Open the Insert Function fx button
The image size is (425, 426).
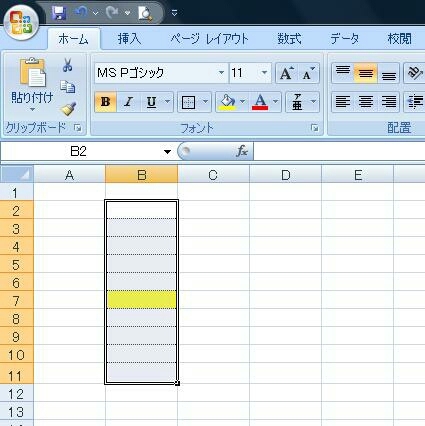242,151
